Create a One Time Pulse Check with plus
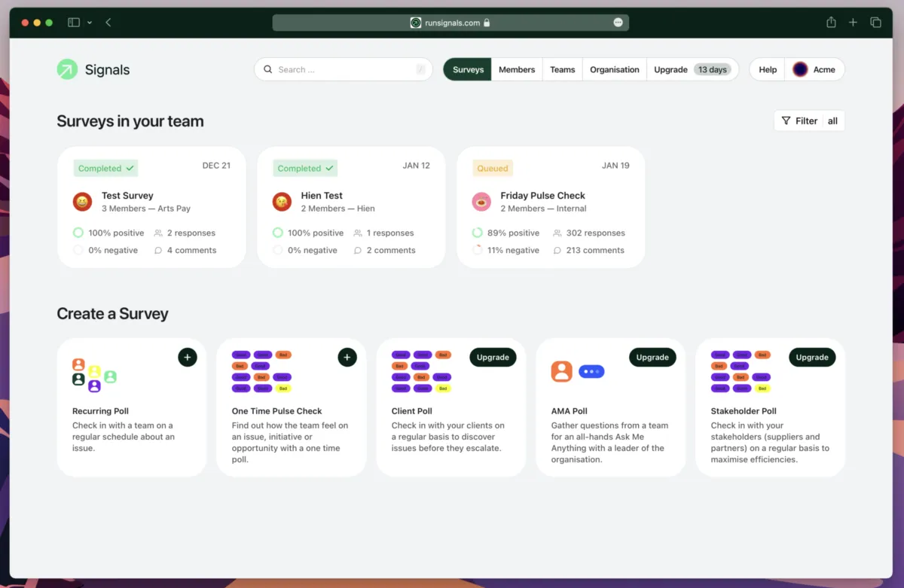 click(347, 357)
